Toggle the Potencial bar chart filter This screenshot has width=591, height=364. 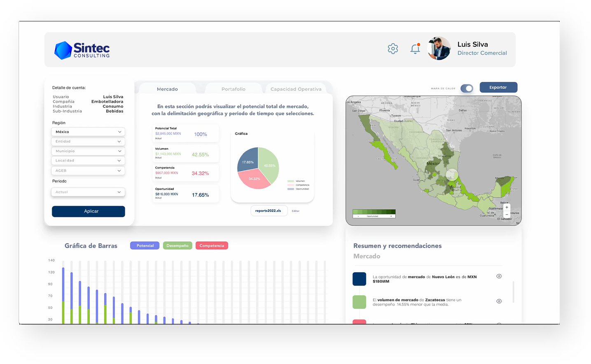click(145, 246)
